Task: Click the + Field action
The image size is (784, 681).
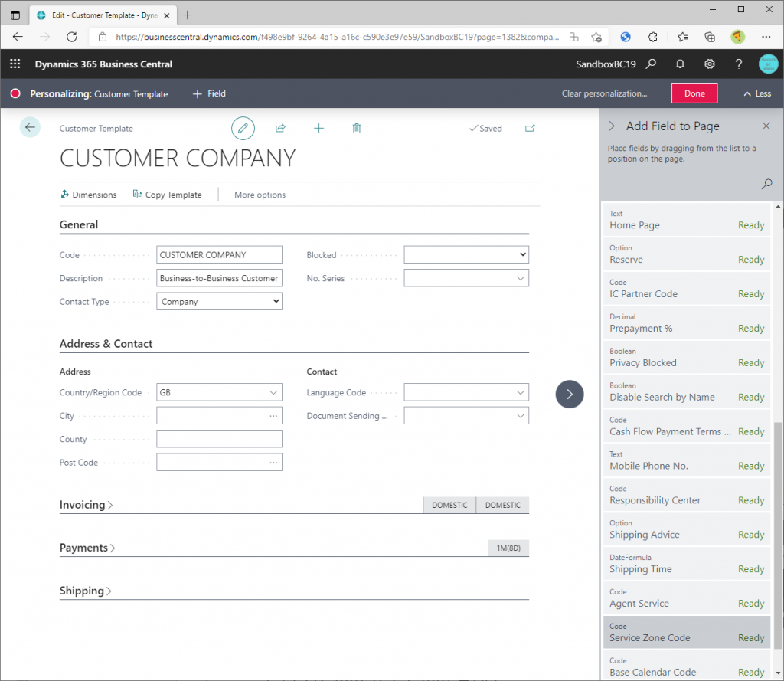Action: pyautogui.click(x=209, y=93)
